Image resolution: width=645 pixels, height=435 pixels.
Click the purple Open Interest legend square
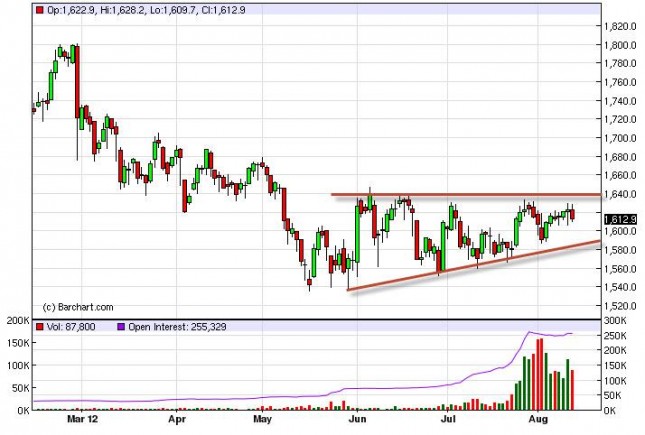[121, 327]
